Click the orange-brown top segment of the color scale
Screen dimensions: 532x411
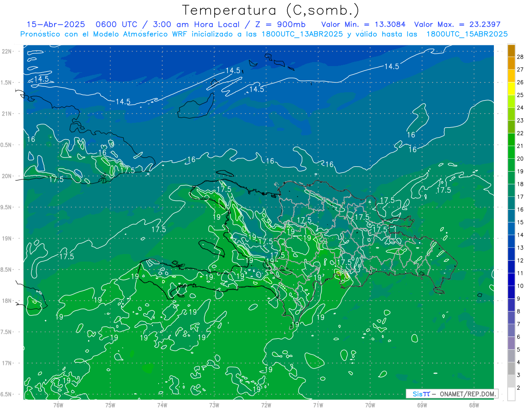tap(511, 51)
